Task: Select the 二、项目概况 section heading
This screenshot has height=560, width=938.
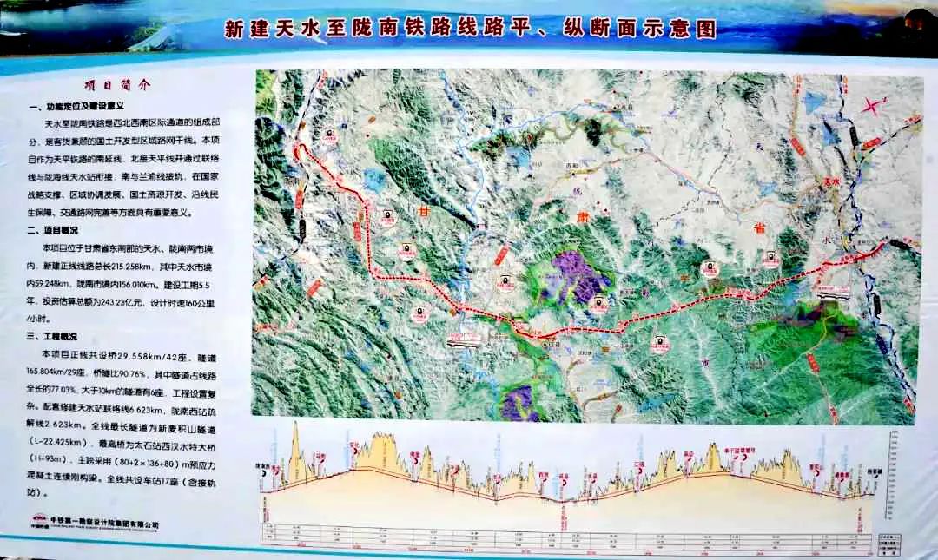Action: click(x=54, y=231)
